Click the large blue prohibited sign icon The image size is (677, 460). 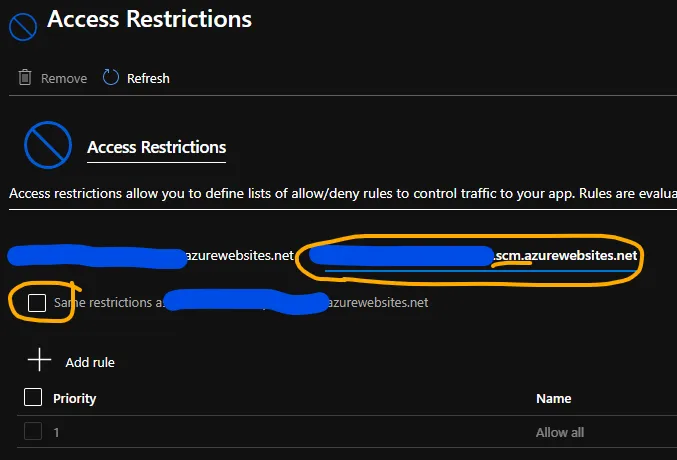click(46, 147)
